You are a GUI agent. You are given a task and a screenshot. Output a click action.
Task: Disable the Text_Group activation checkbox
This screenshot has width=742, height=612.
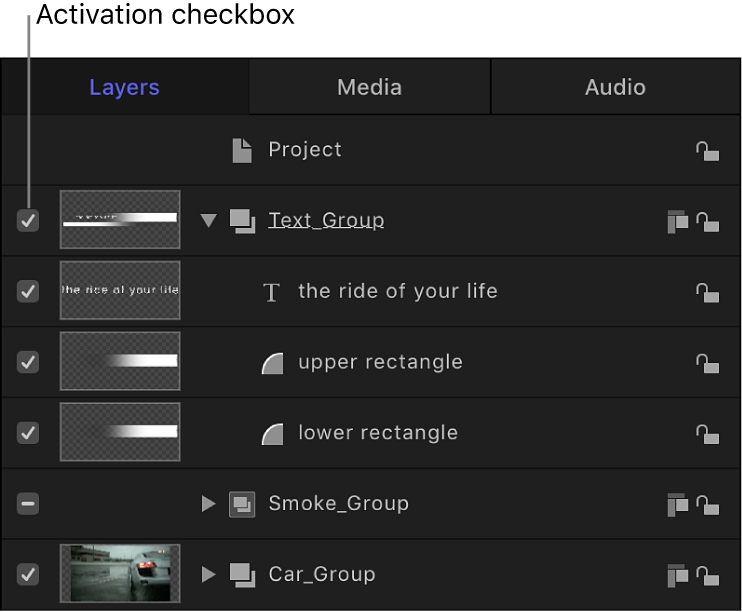point(28,221)
